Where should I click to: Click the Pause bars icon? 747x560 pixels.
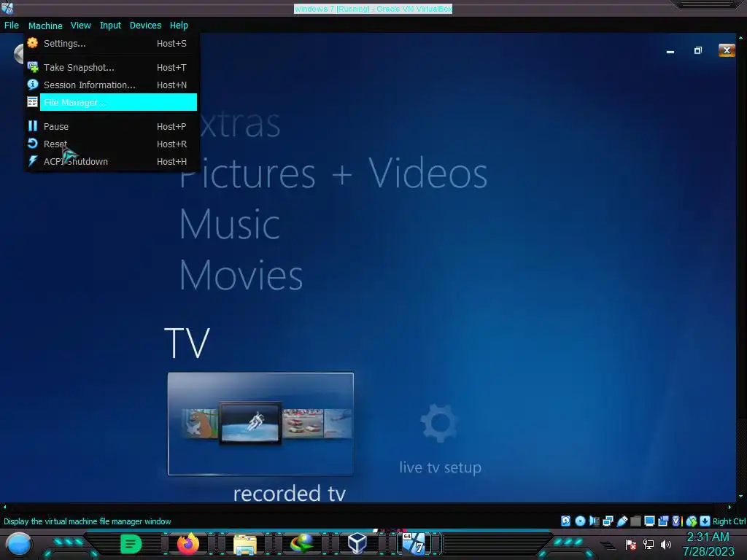[32, 125]
